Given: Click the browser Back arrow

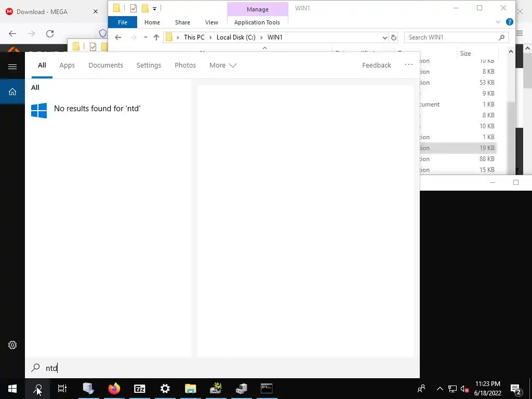Looking at the screenshot, I should click(x=12, y=34).
